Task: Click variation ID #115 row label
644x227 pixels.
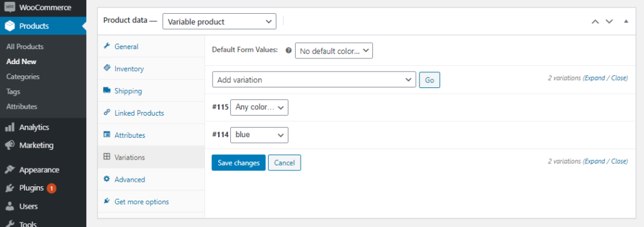Action: tap(220, 107)
